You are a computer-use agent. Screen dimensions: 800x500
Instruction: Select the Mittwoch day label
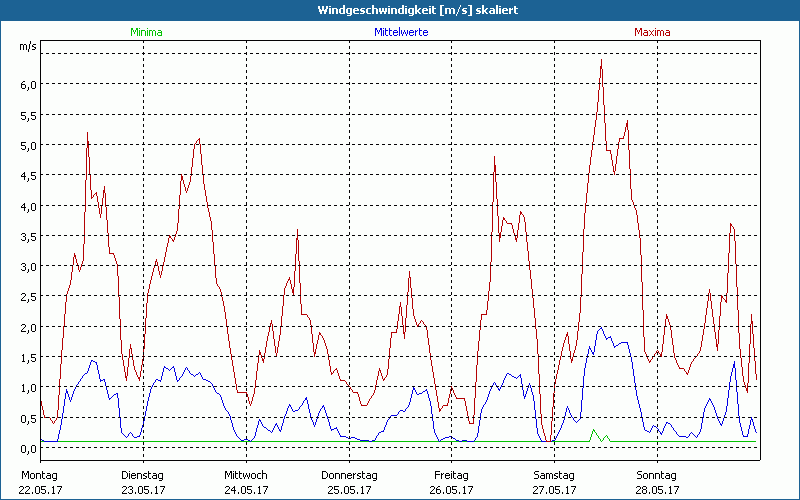pos(246,475)
